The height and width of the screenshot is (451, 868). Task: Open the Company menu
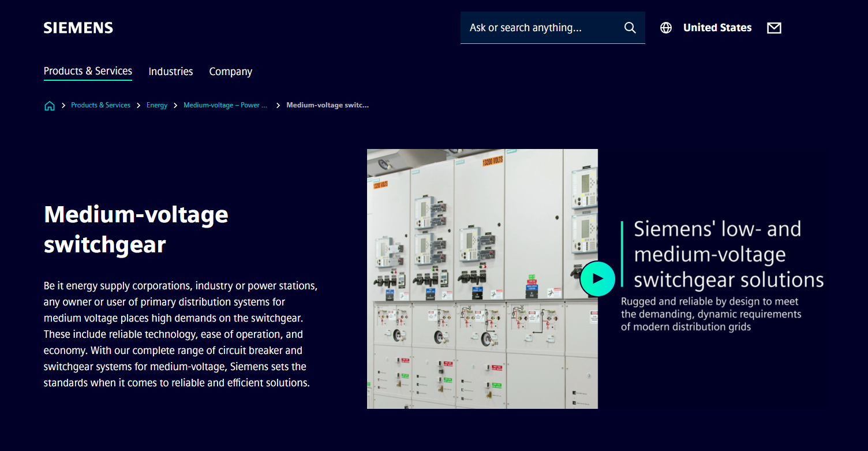click(x=231, y=72)
